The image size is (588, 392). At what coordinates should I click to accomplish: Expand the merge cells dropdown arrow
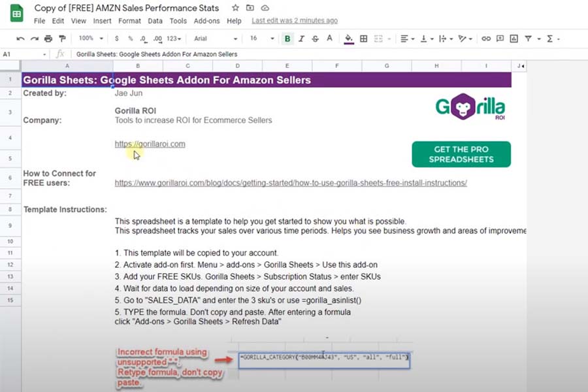tap(389, 39)
